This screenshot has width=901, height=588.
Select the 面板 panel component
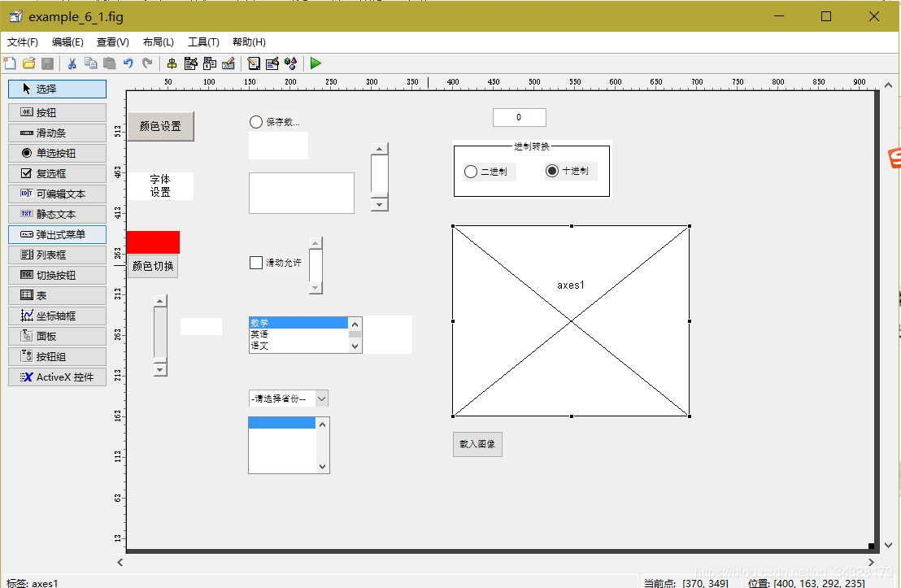tap(58, 336)
